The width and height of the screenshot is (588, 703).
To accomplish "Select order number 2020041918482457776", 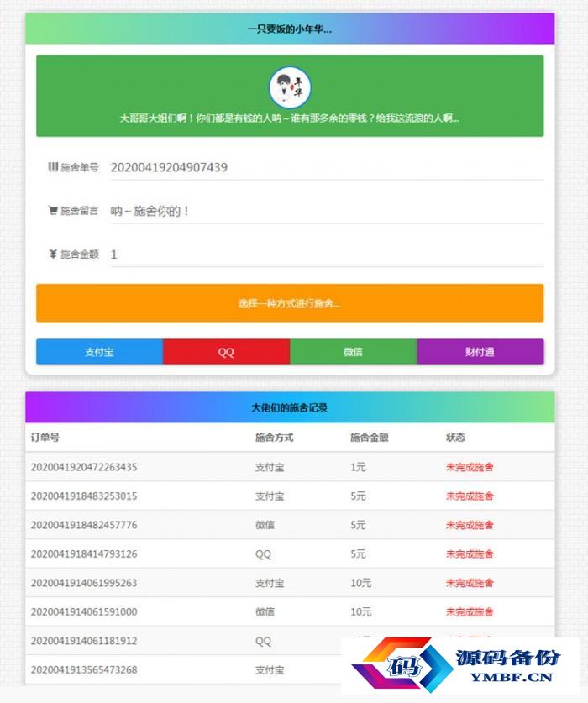I will point(84,525).
